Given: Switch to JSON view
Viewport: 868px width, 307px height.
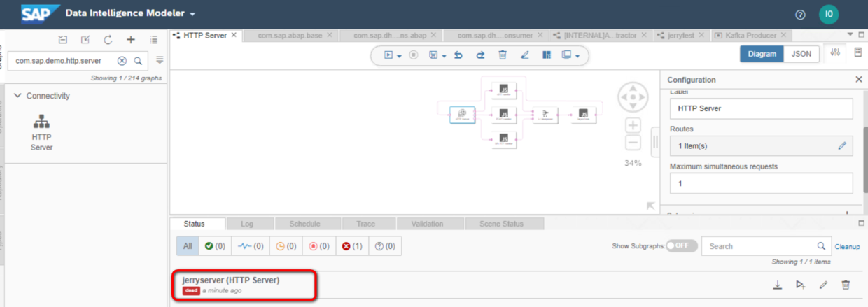Looking at the screenshot, I should 801,53.
